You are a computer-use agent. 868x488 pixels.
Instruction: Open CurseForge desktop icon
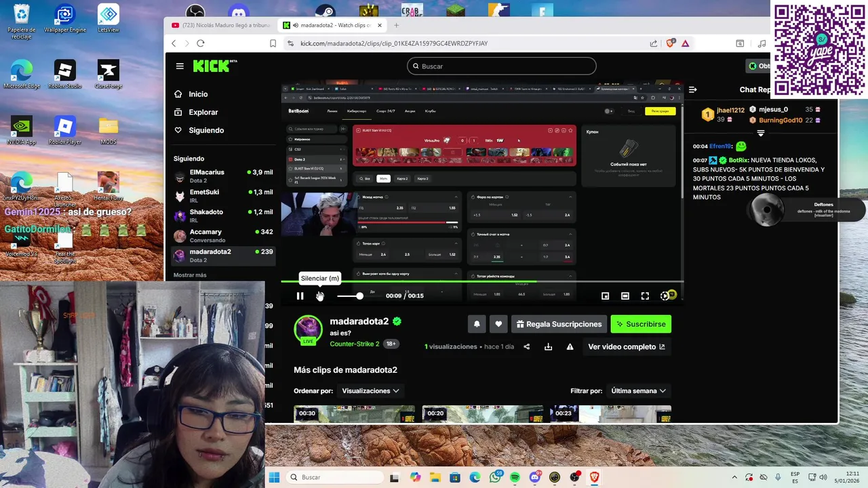(108, 75)
